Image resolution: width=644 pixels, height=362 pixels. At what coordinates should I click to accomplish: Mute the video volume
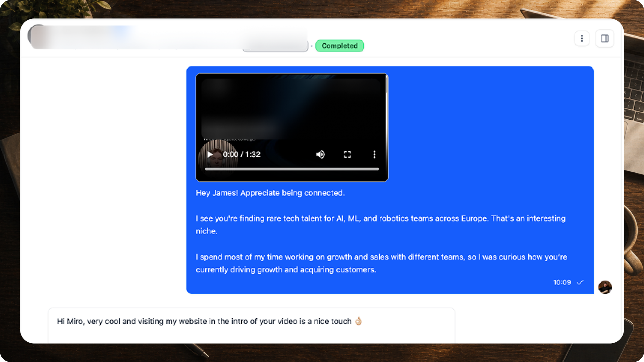click(x=320, y=155)
